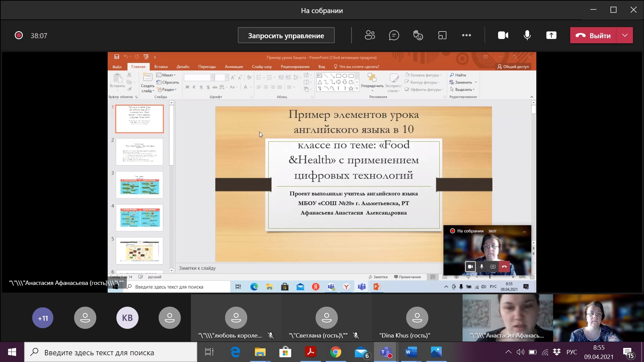
Task: Open Task View on the taskbar
Action: (x=209, y=352)
